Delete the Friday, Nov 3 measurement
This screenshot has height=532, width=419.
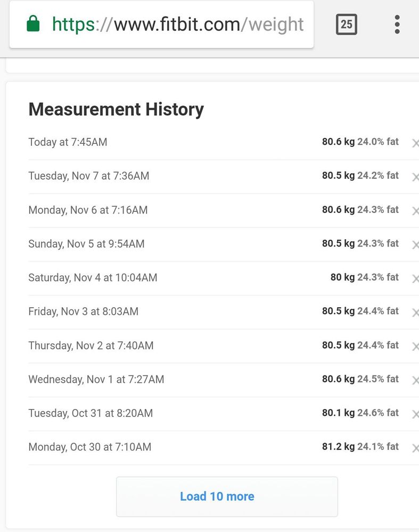point(415,312)
